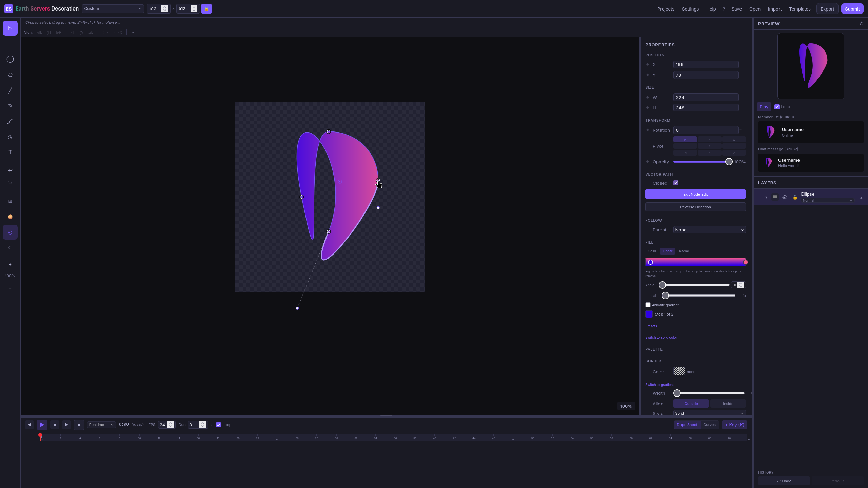Select the Ellipse tool in the toolbar

pos(10,59)
